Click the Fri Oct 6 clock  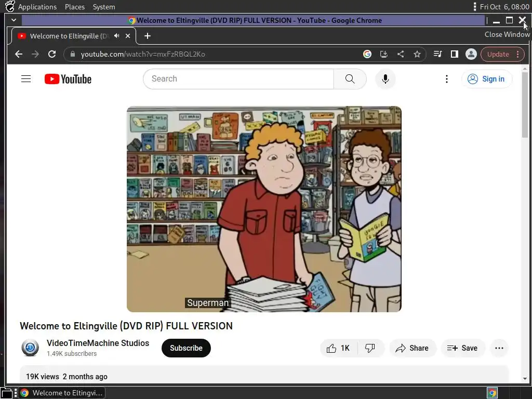click(x=504, y=7)
